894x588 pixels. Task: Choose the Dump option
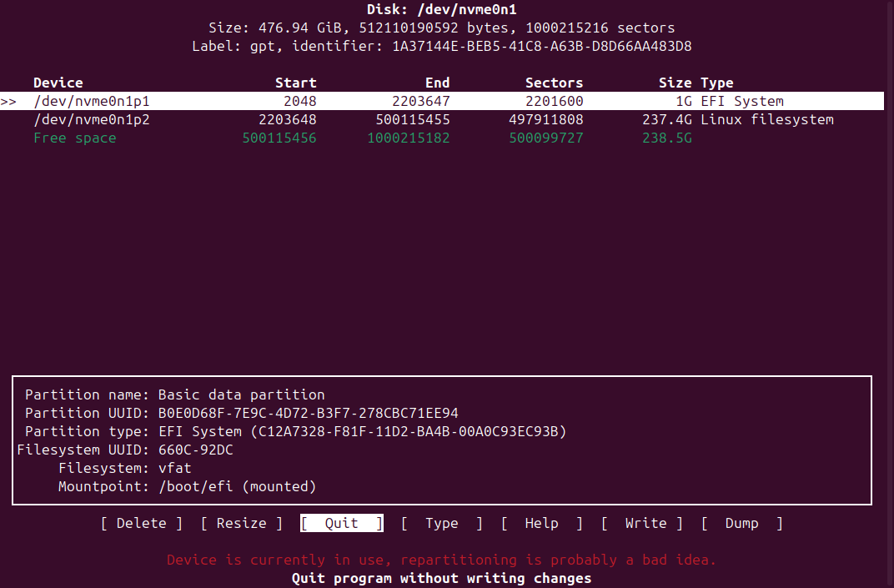741,524
